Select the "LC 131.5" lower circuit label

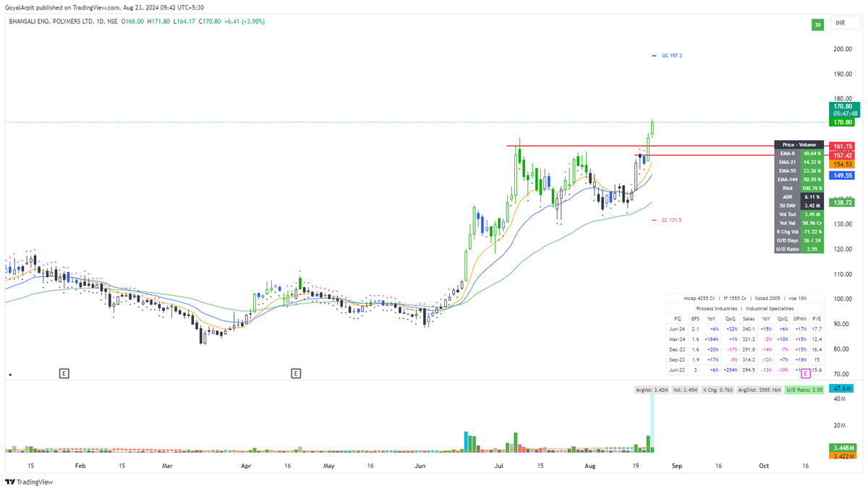coord(672,220)
